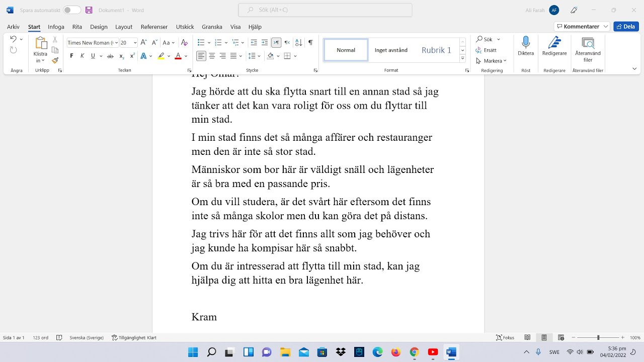644x362 pixels.
Task: Open line spacing dropdown
Action: [254, 56]
